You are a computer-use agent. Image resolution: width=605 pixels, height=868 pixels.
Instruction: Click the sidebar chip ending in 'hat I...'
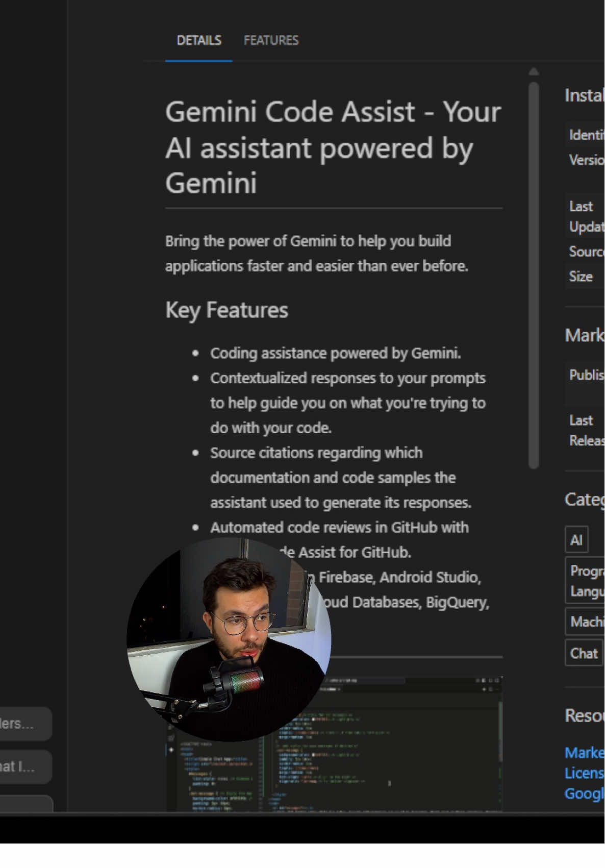26,766
